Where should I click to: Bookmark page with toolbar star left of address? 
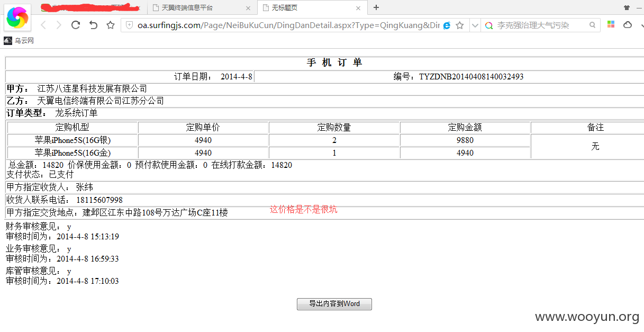[x=110, y=25]
